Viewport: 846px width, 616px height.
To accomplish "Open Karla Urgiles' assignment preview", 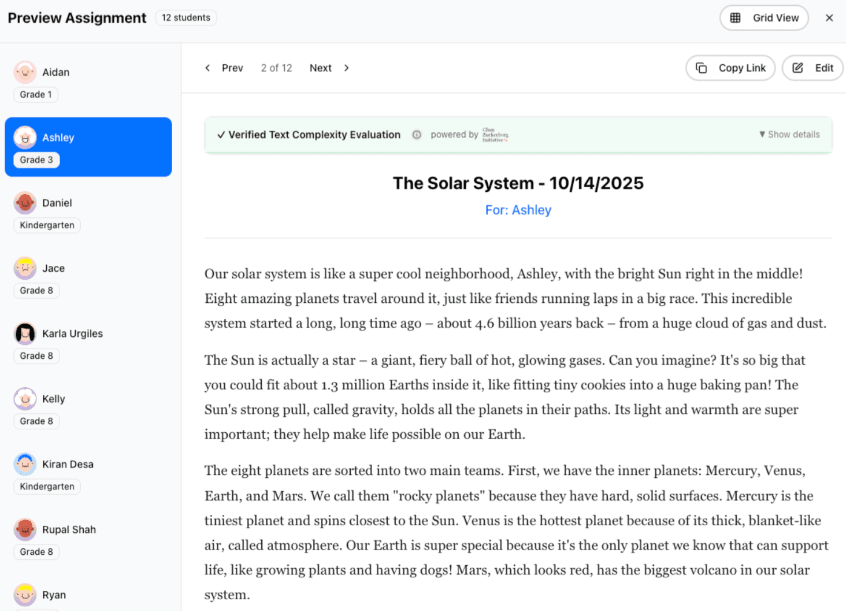I will click(x=72, y=333).
